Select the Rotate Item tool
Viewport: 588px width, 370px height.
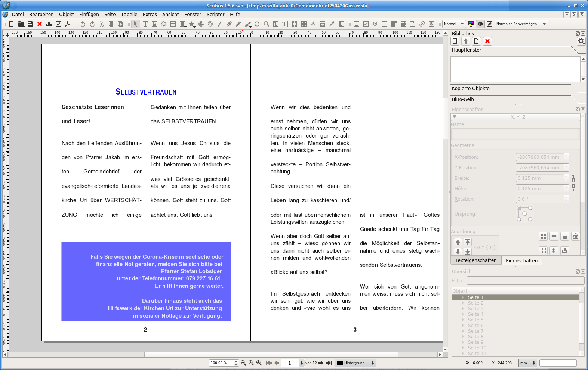[x=257, y=24]
